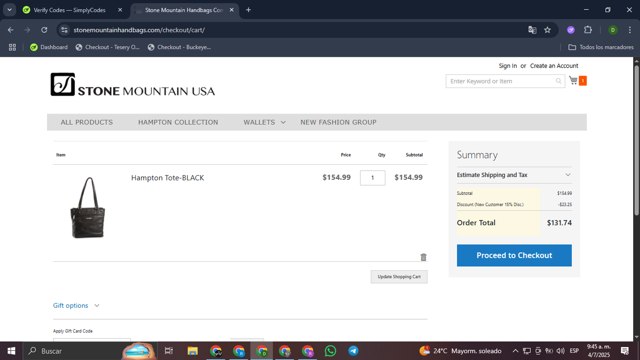Open the translate page icon
This screenshot has height=360, width=640.
[532, 30]
